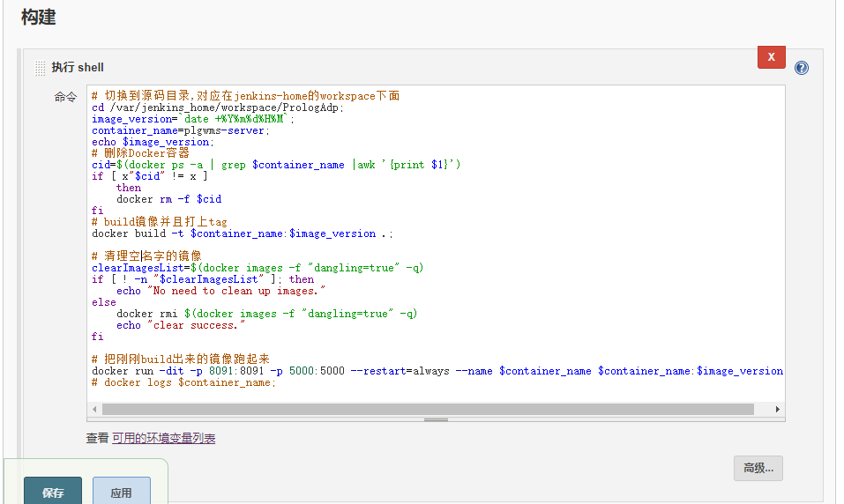The width and height of the screenshot is (844, 504).
Task: Click the 'echo "clear success."' line
Action: (x=181, y=325)
